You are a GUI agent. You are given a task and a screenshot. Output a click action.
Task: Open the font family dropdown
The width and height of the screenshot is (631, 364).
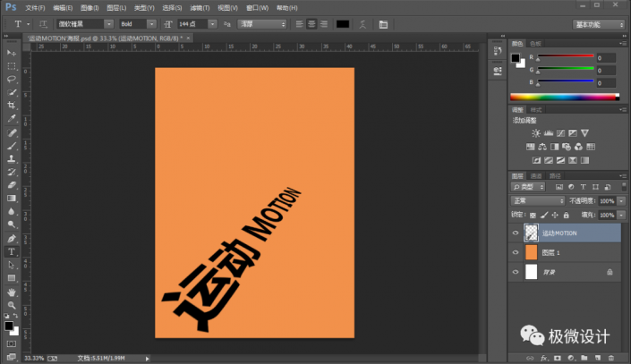coord(108,24)
